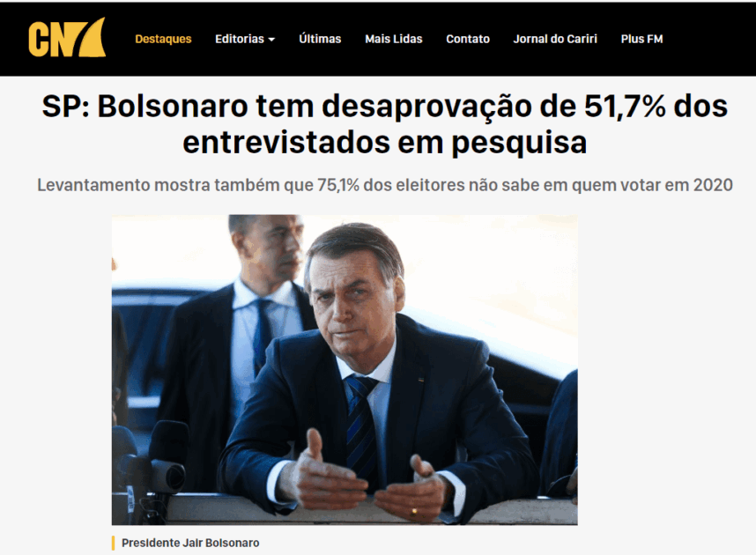Click the yellow sail shape in logo
This screenshot has height=555, width=756.
93,38
